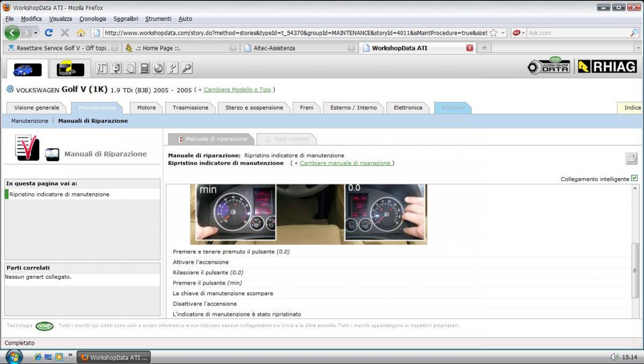Open the Motore tab

147,107
